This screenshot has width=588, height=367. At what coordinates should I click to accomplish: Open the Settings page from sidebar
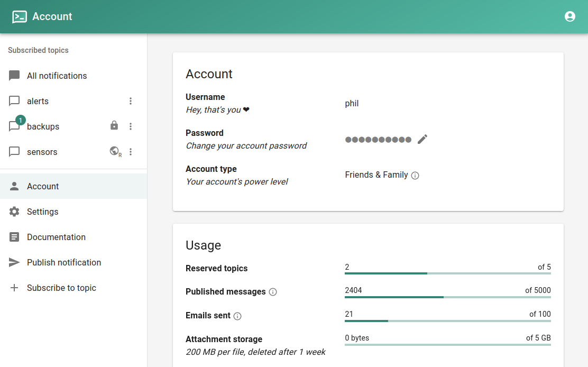click(x=42, y=212)
